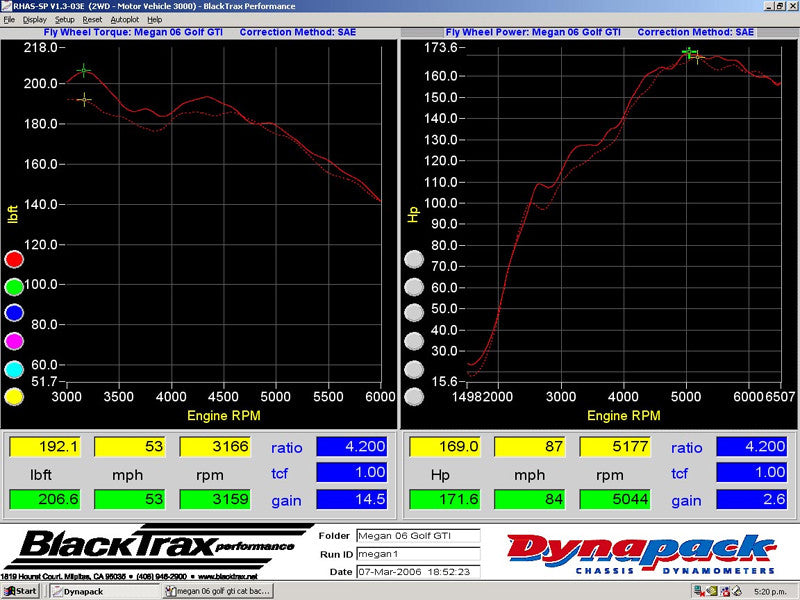
Task: Select the cyan run circle
Action: [x=14, y=369]
